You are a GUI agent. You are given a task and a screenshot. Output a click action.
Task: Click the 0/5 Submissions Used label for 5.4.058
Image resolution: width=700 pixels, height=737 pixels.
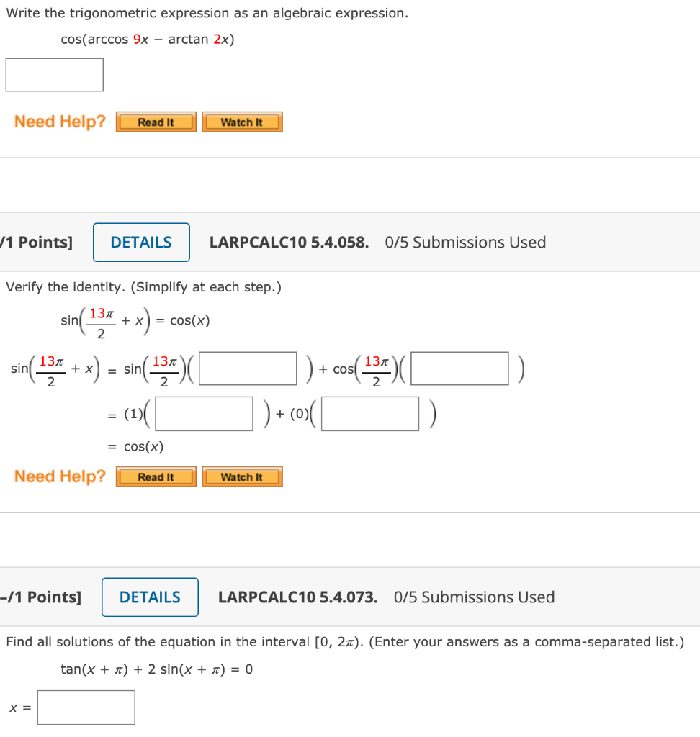[x=465, y=243]
